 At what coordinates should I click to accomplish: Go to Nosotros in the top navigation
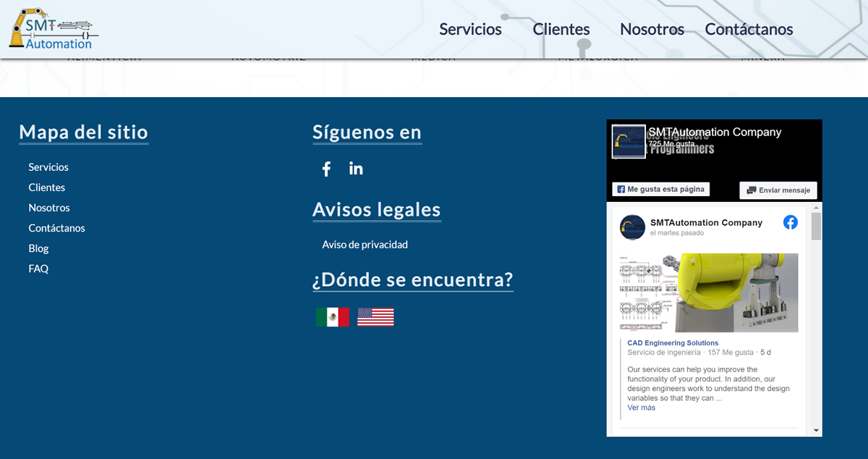tap(652, 30)
